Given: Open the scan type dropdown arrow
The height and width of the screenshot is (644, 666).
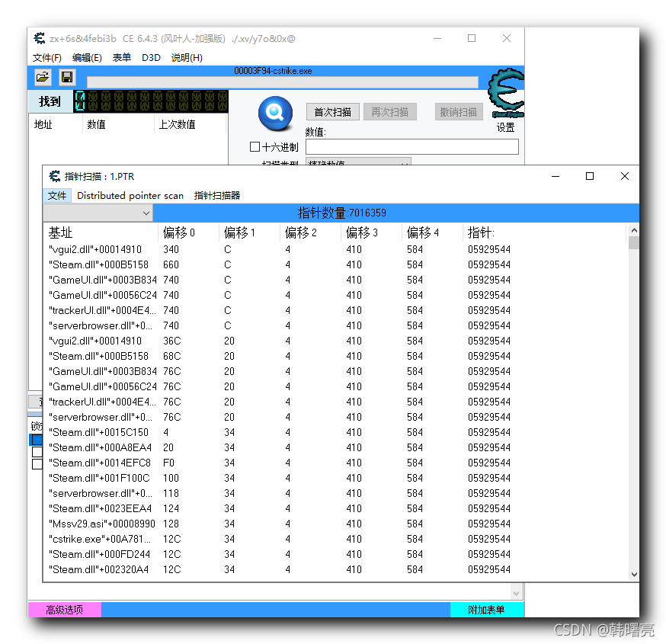Looking at the screenshot, I should [x=404, y=163].
